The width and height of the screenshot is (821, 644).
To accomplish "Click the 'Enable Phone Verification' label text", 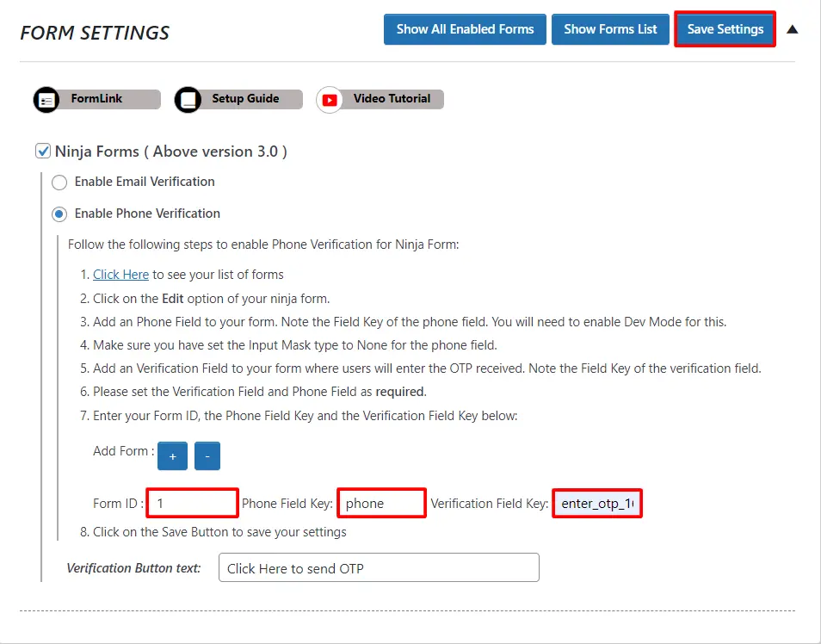I will pyautogui.click(x=147, y=214).
